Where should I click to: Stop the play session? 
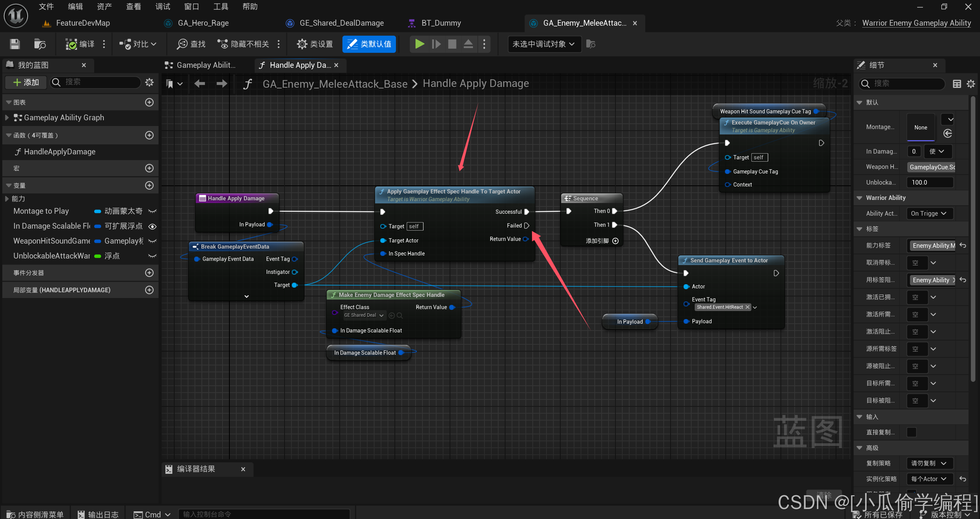452,44
